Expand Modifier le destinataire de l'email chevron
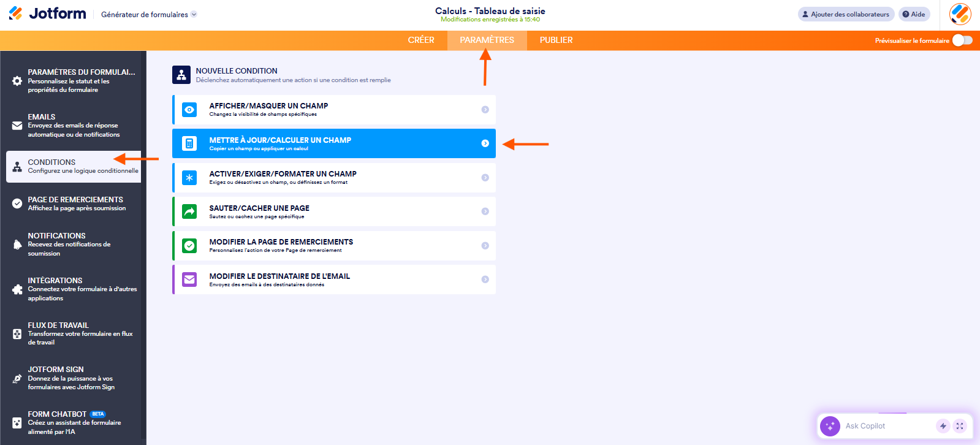The width and height of the screenshot is (980, 445). pyautogui.click(x=485, y=280)
